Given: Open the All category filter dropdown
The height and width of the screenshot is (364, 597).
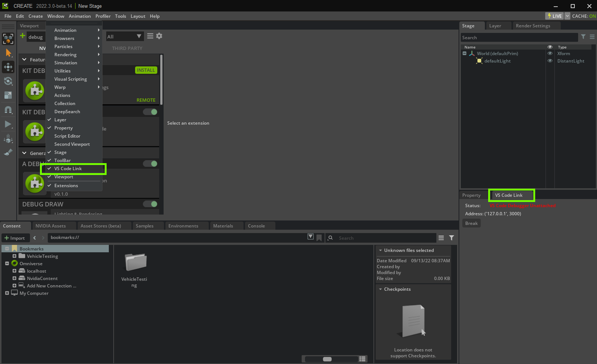Looking at the screenshot, I should click(x=124, y=36).
